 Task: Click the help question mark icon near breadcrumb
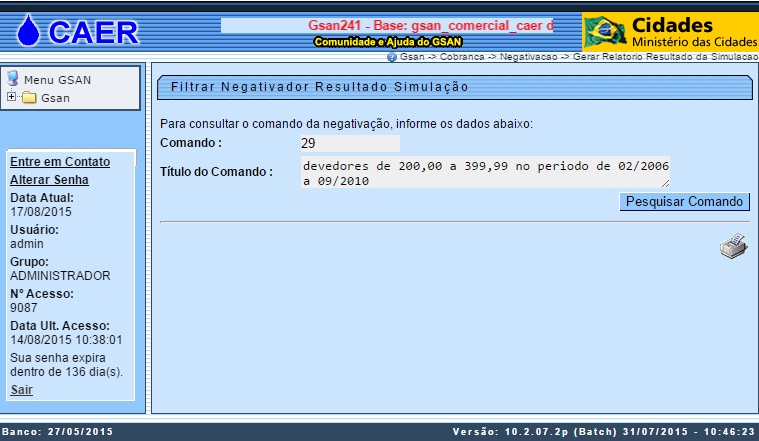[x=392, y=57]
